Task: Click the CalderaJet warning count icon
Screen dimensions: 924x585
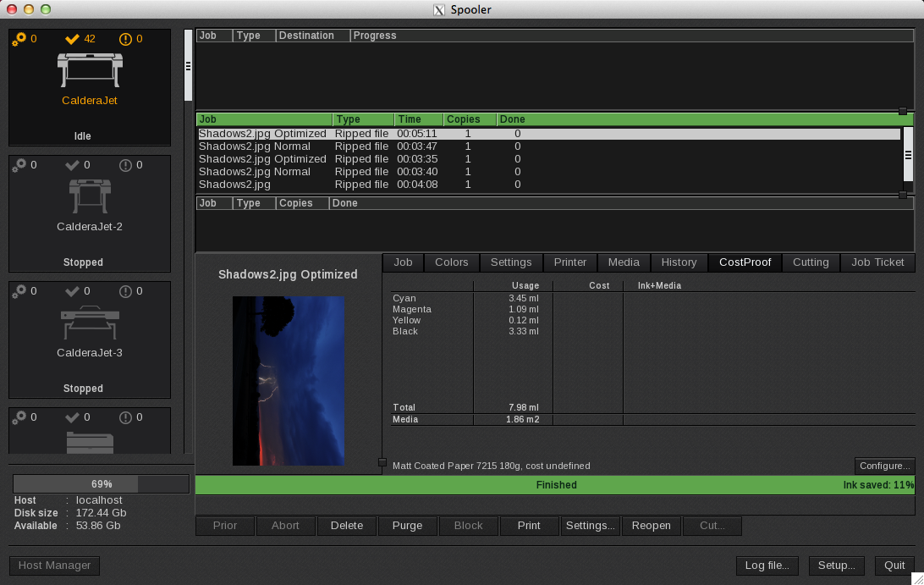Action: pos(126,39)
